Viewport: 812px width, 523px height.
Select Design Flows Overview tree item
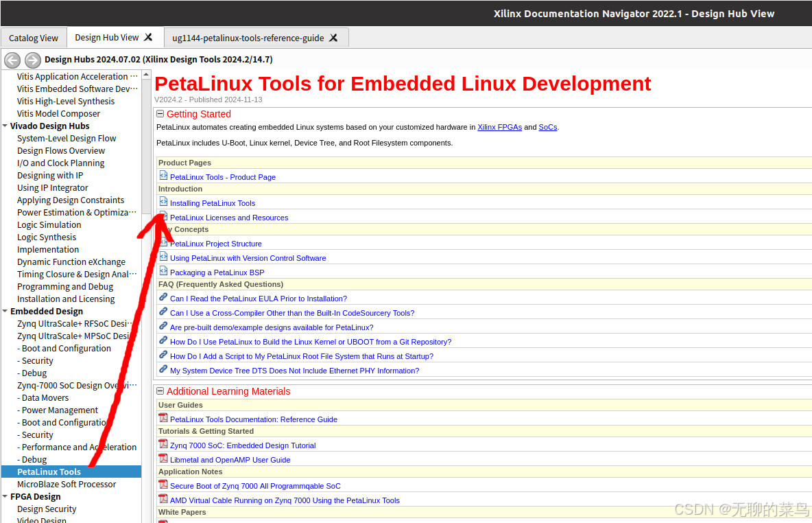pyautogui.click(x=61, y=151)
